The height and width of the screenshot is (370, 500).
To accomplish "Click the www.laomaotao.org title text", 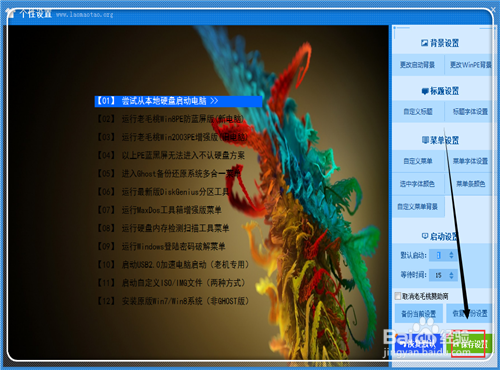I will pyautogui.click(x=85, y=15).
